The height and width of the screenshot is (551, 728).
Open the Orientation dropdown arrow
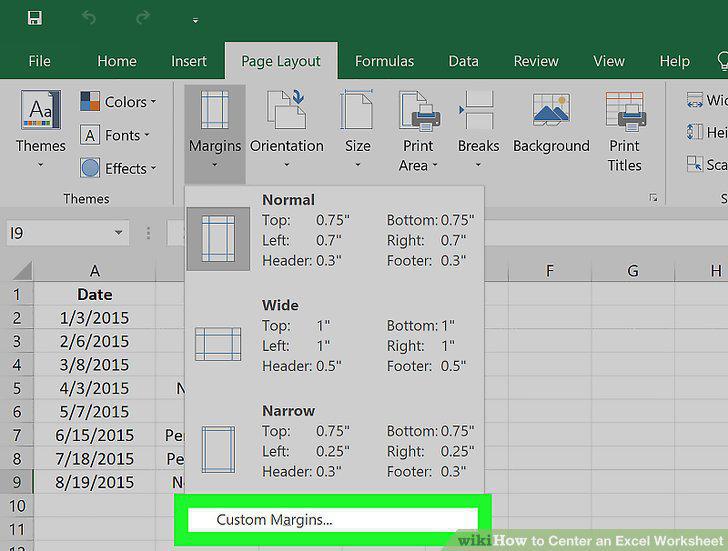coord(286,165)
